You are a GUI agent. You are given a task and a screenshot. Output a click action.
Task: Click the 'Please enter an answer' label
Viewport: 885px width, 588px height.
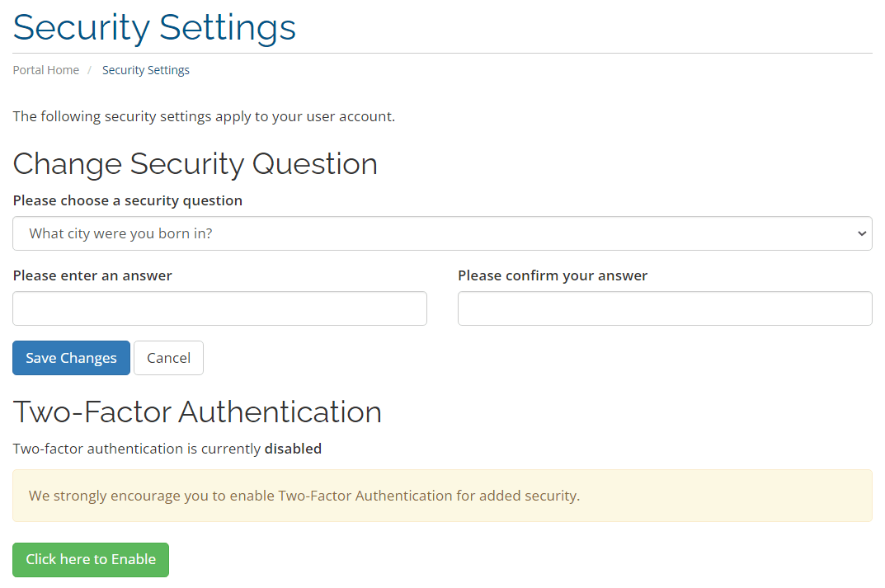coord(92,275)
